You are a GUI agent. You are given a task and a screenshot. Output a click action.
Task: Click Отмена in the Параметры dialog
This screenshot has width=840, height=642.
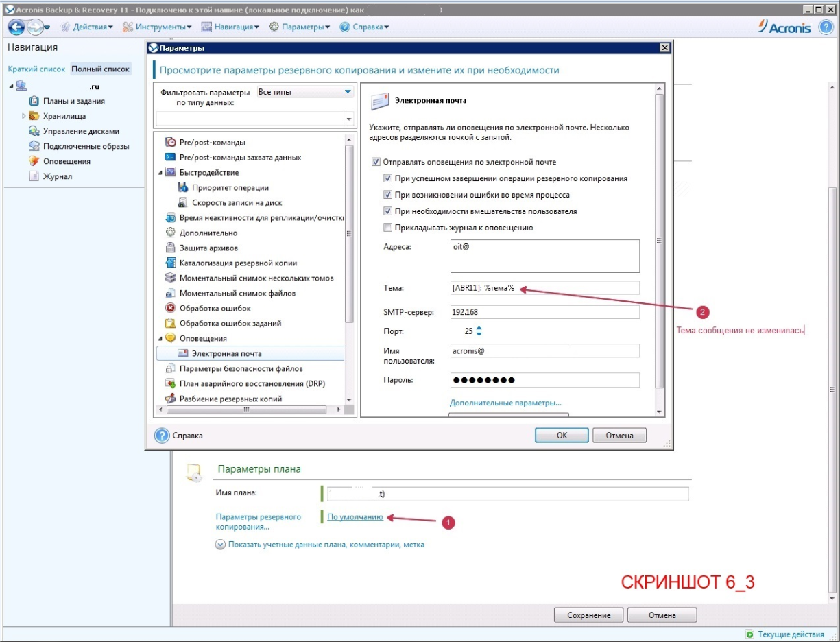coord(620,436)
